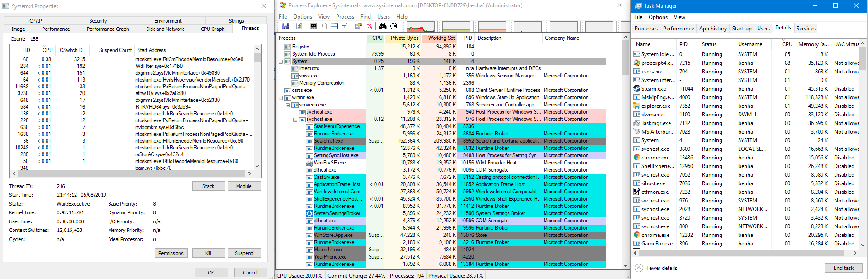Collapse the System process tree node

(280, 61)
